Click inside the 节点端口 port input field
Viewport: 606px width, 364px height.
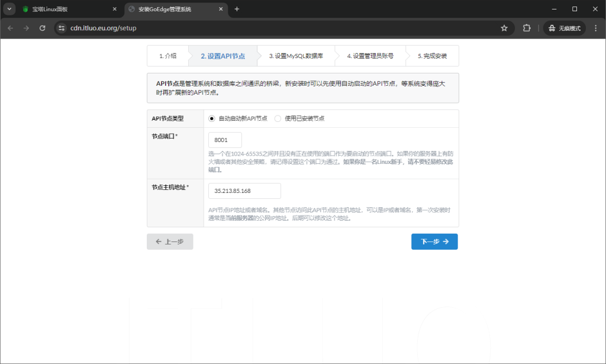click(x=224, y=140)
